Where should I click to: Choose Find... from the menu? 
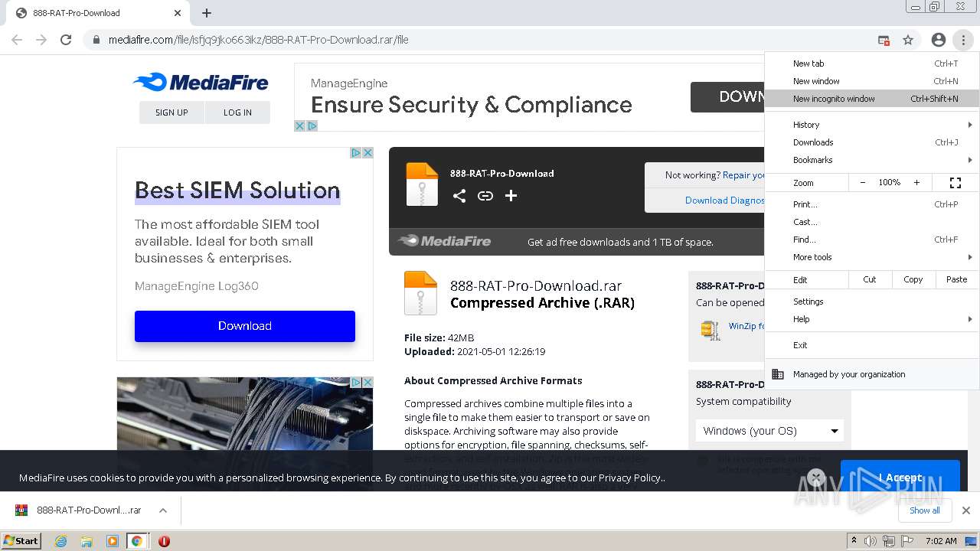pyautogui.click(x=871, y=240)
